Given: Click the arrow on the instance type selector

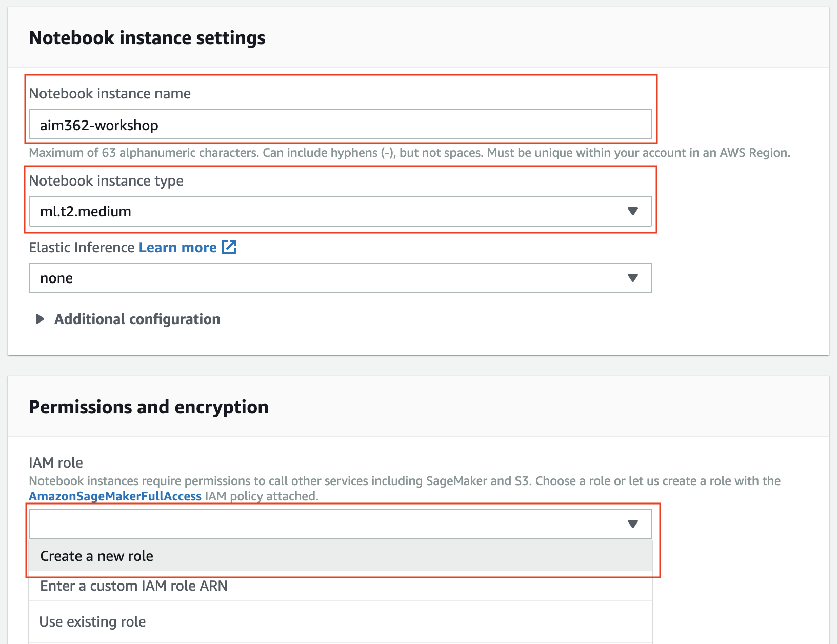Looking at the screenshot, I should [x=633, y=211].
